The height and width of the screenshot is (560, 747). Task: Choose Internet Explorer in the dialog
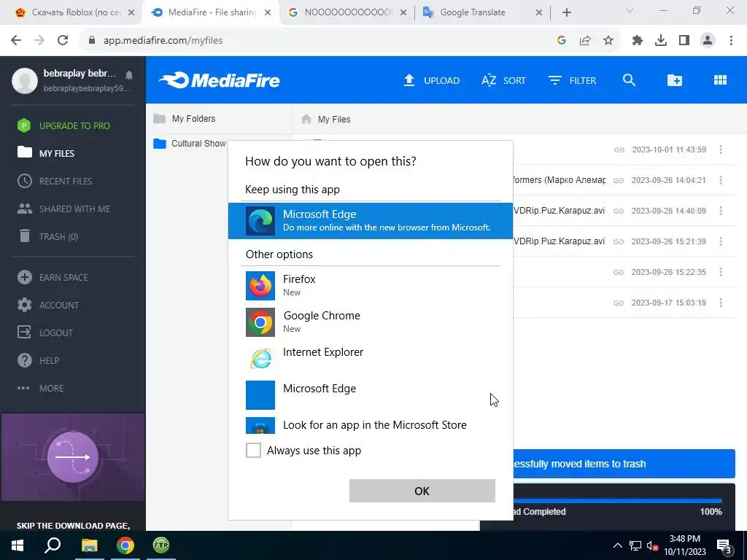[370, 358]
